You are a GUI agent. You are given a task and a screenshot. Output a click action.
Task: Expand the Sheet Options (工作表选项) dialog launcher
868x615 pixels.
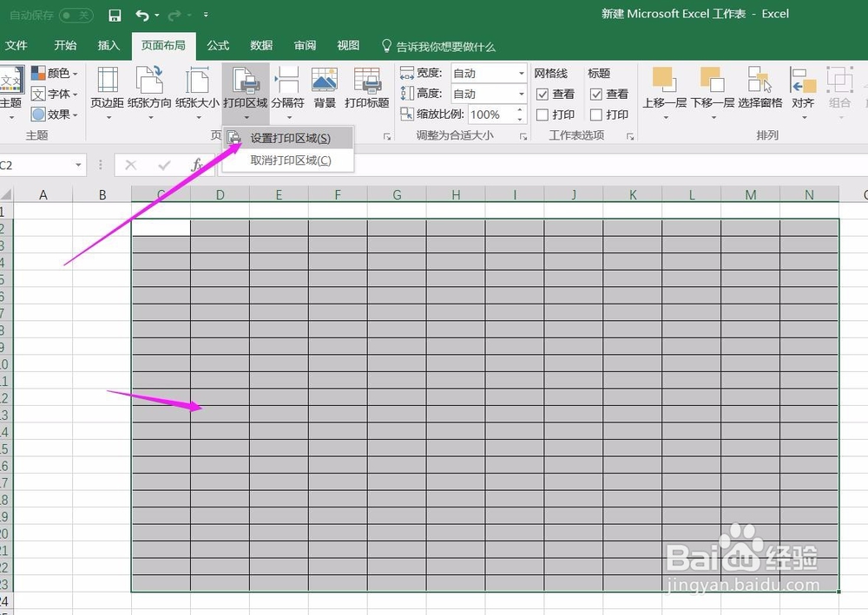[x=630, y=136]
